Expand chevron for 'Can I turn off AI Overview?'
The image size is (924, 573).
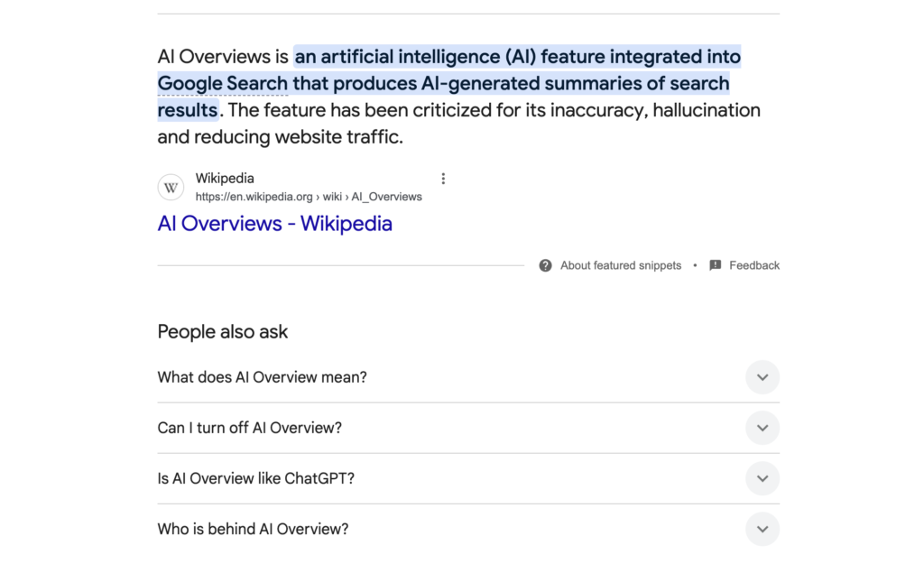point(762,428)
